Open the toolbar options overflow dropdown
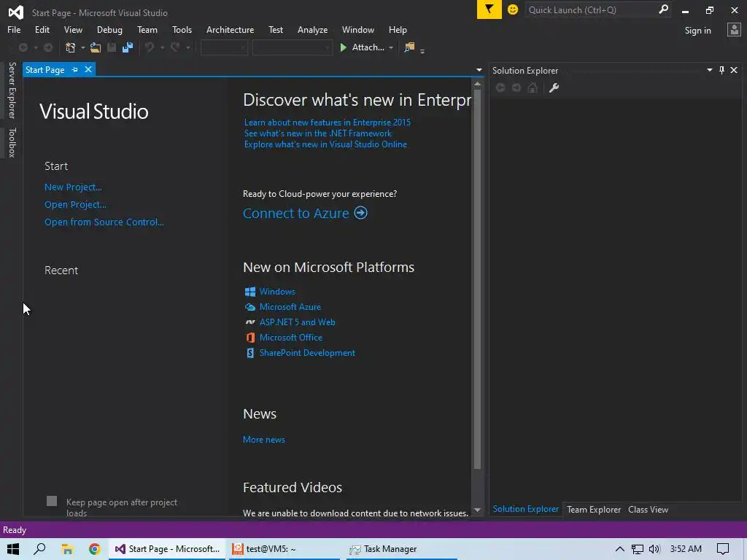Image resolution: width=747 pixels, height=560 pixels. pyautogui.click(x=422, y=50)
